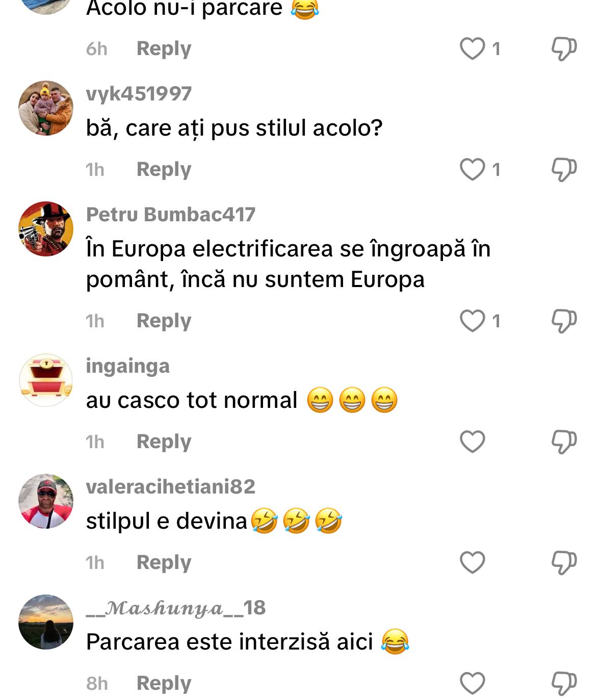Viewport: 601px width, 700px height.
Task: Open Petru Bumbac417's cowboy avatar
Action: click(x=46, y=229)
